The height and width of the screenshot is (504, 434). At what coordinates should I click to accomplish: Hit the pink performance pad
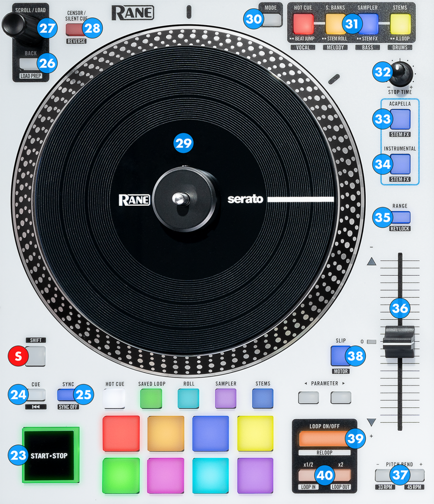(166, 476)
